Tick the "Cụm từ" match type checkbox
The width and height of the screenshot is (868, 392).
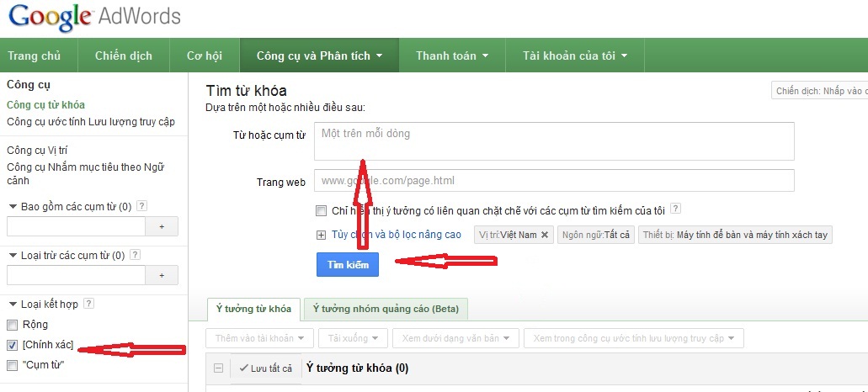[x=12, y=365]
